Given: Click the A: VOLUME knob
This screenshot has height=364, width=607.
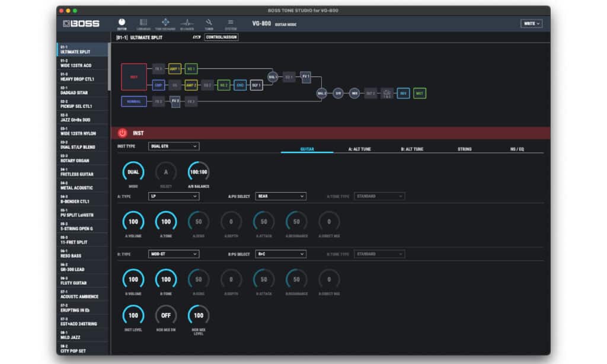Looking at the screenshot, I should 133,222.
